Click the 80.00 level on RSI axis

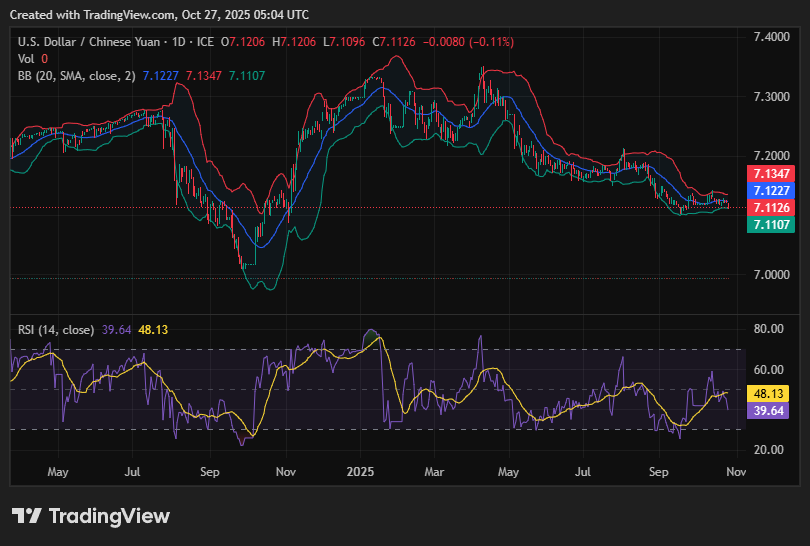(768, 329)
